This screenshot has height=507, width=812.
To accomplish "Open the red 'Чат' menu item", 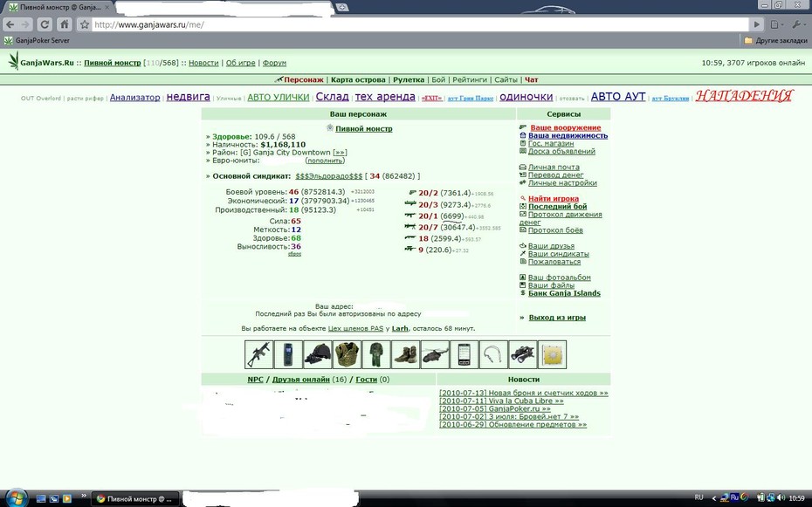I will (532, 79).
